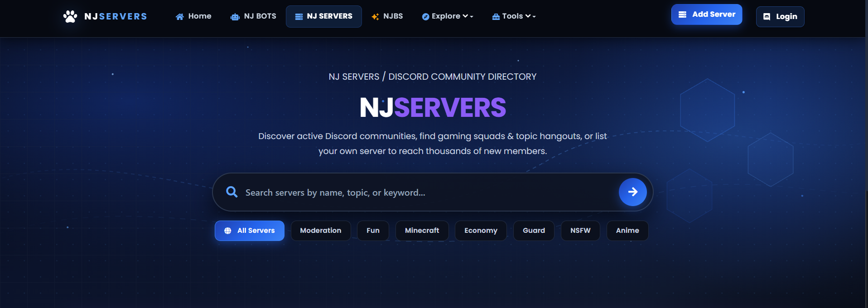Go to the Home nav item
This screenshot has width=868, height=308.
193,16
